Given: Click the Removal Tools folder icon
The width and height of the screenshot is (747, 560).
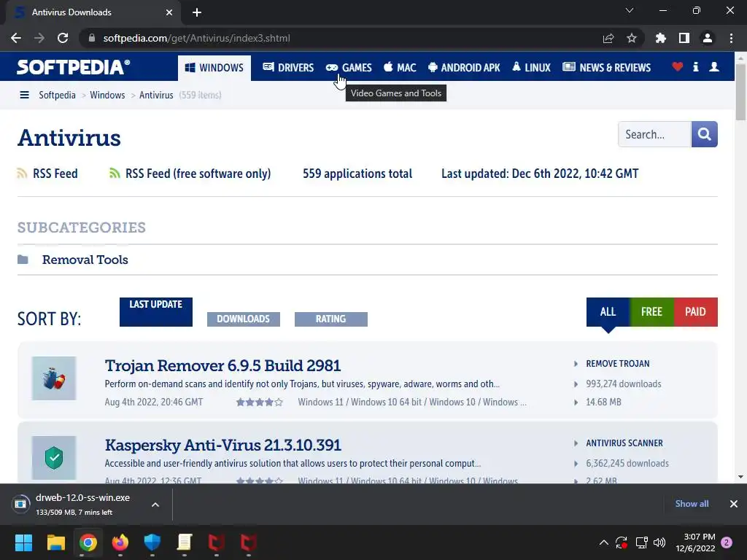Looking at the screenshot, I should click(23, 260).
